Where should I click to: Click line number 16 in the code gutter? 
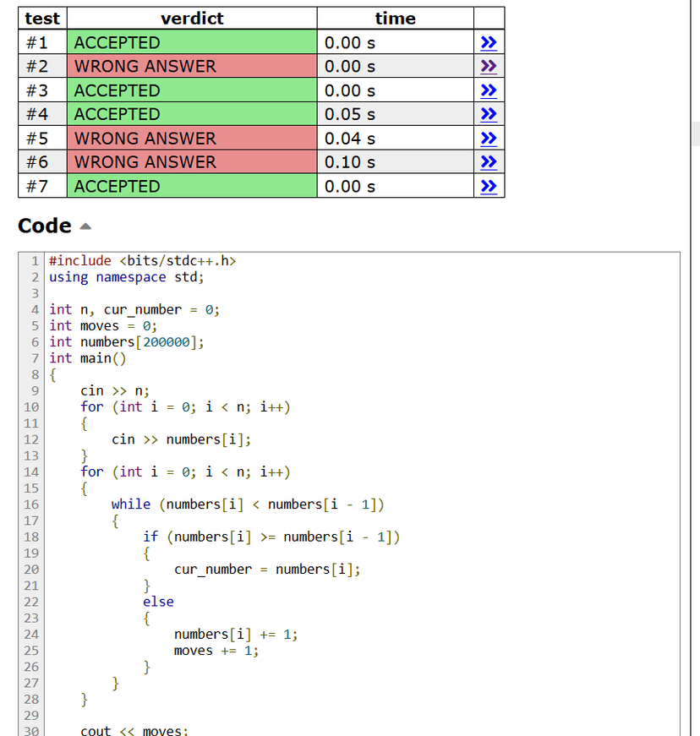coord(30,504)
